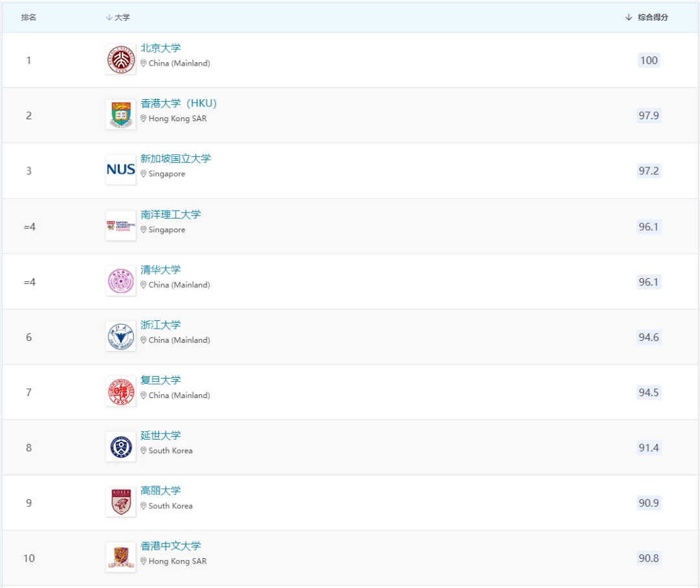The height and width of the screenshot is (588, 700).
Task: Click rank number 1
Action: (29, 60)
